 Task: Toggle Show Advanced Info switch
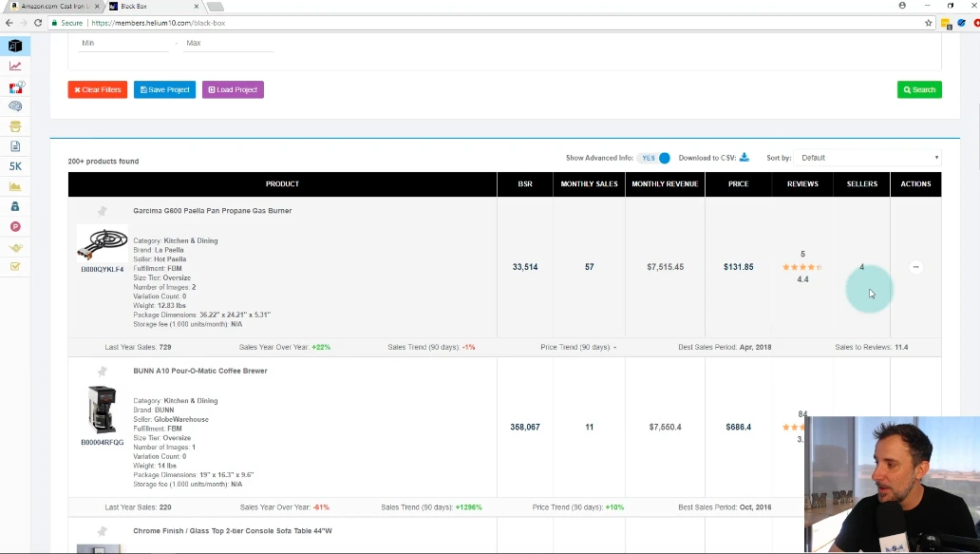655,158
